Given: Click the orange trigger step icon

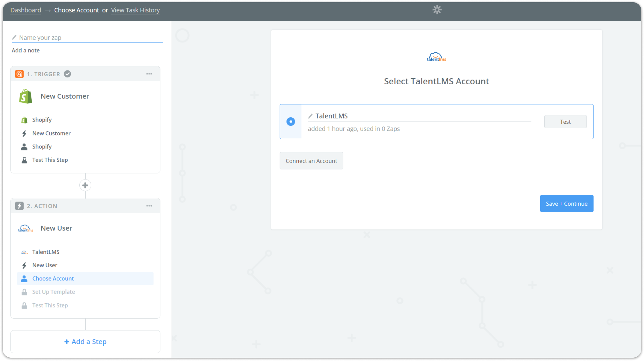Looking at the screenshot, I should click(19, 74).
